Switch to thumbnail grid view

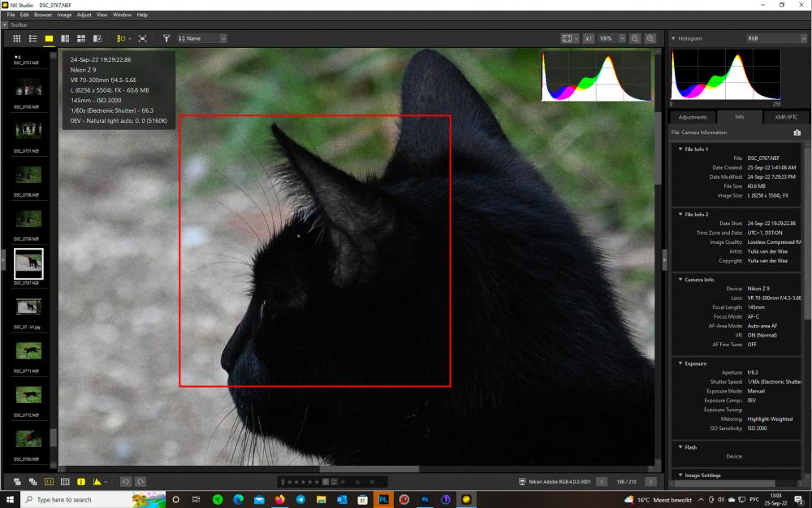coord(16,38)
